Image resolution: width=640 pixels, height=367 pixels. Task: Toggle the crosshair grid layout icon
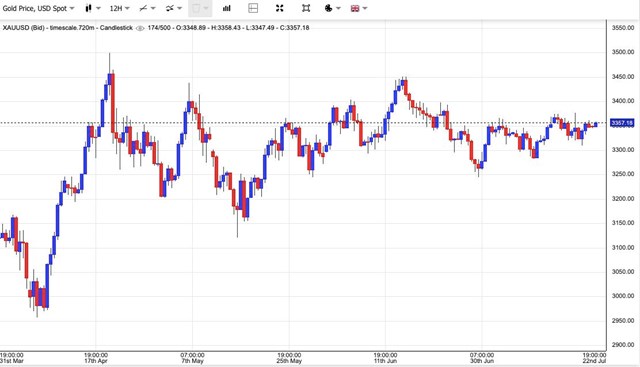(253, 8)
